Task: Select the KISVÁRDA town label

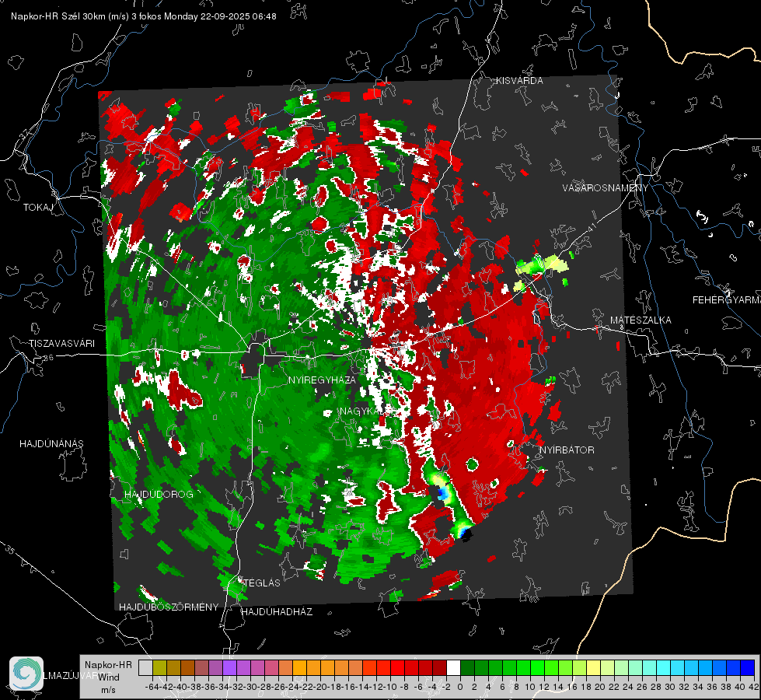Action: click(519, 81)
